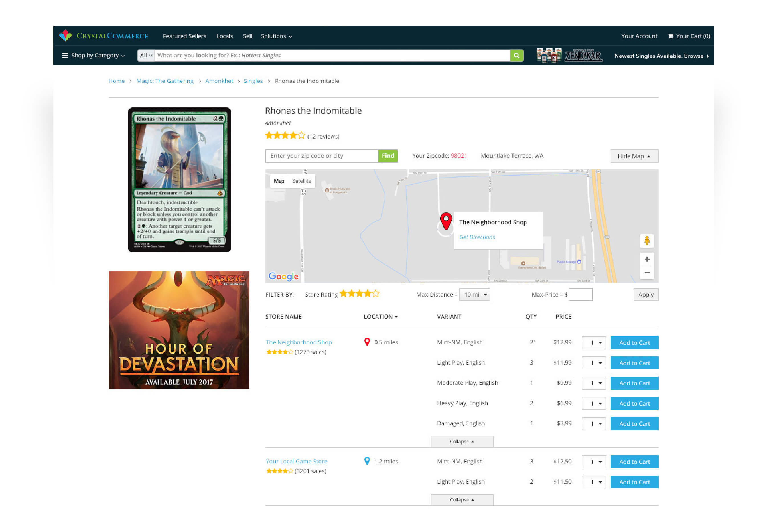The height and width of the screenshot is (532, 763).
Task: Sort by the LOCATION column header
Action: pos(381,317)
